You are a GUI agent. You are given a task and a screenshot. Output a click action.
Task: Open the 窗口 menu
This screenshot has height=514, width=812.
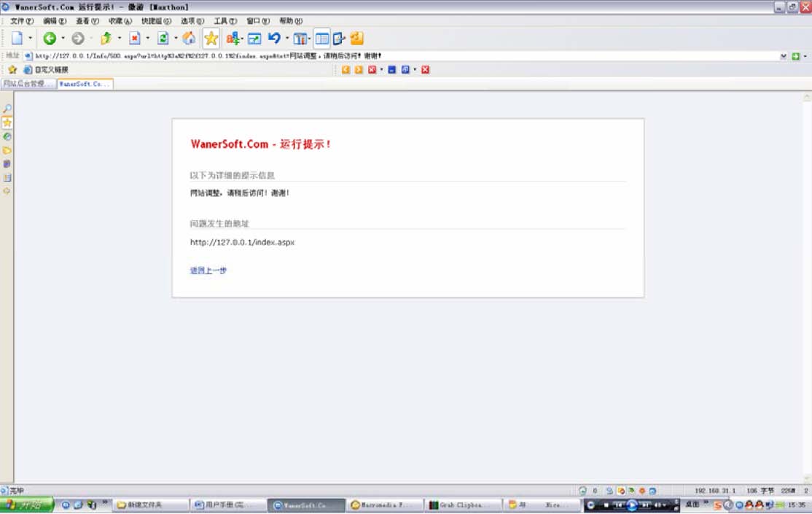[258, 21]
